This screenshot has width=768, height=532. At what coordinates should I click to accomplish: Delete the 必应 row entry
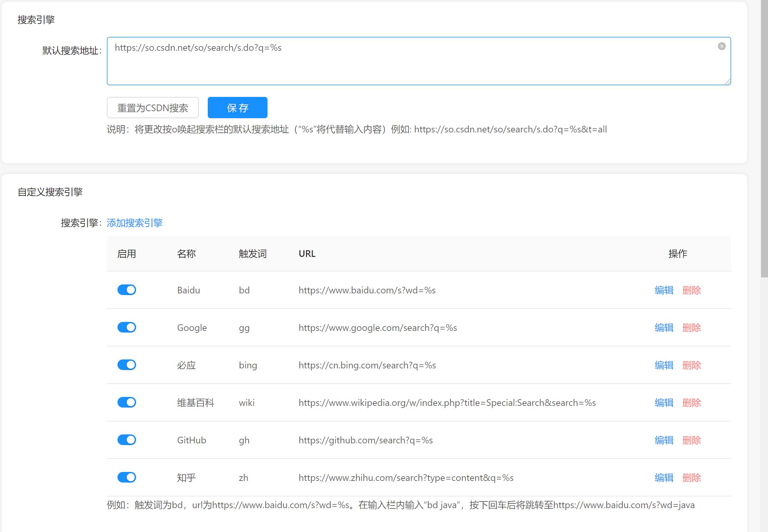pos(692,365)
